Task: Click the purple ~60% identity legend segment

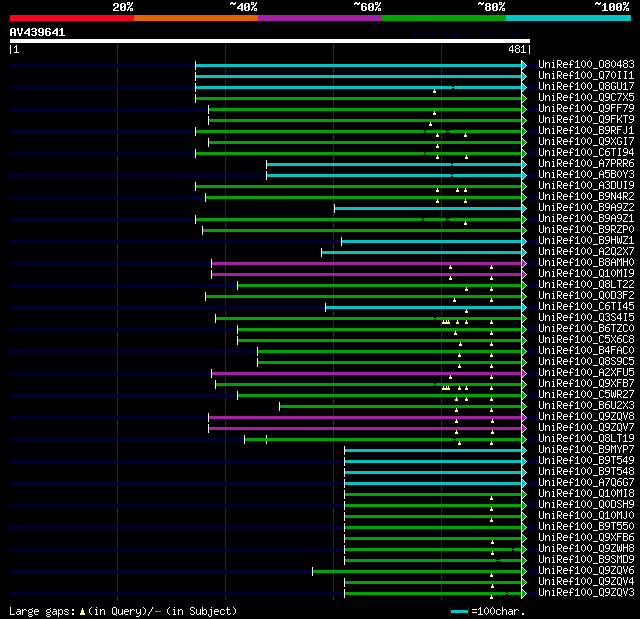Action: point(320,18)
